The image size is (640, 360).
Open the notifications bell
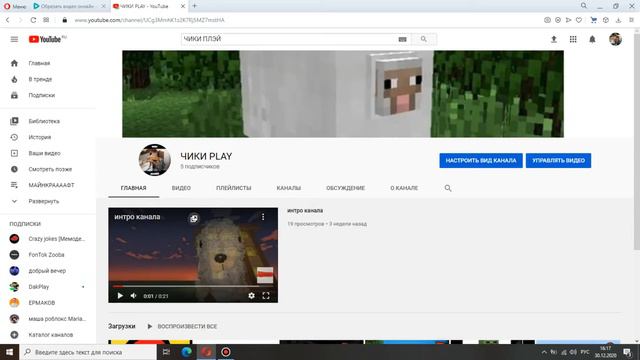592,39
